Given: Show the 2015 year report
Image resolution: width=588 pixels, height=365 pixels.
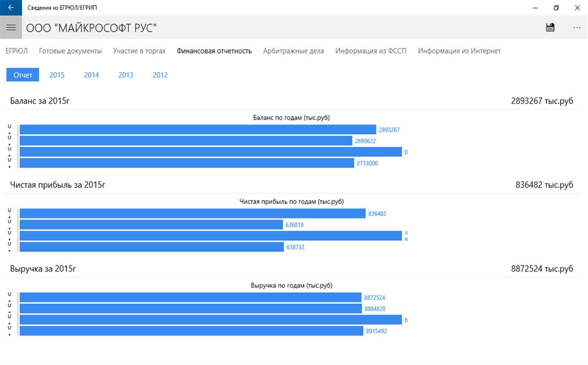Looking at the screenshot, I should pos(57,75).
